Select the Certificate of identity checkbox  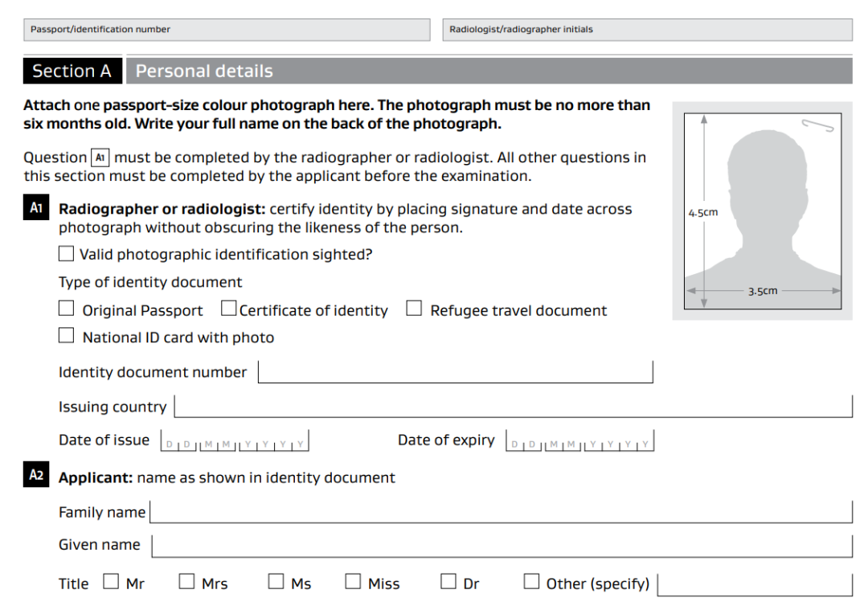(x=229, y=309)
